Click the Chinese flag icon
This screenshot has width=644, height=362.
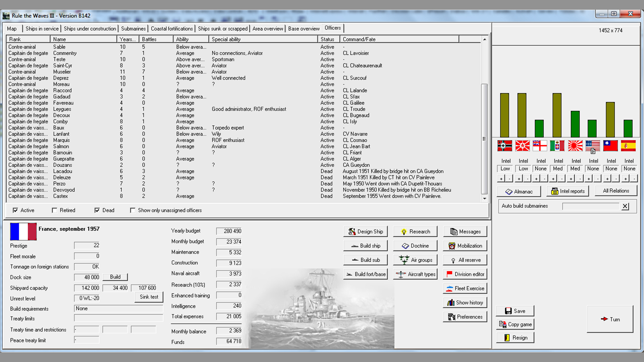[x=610, y=146]
